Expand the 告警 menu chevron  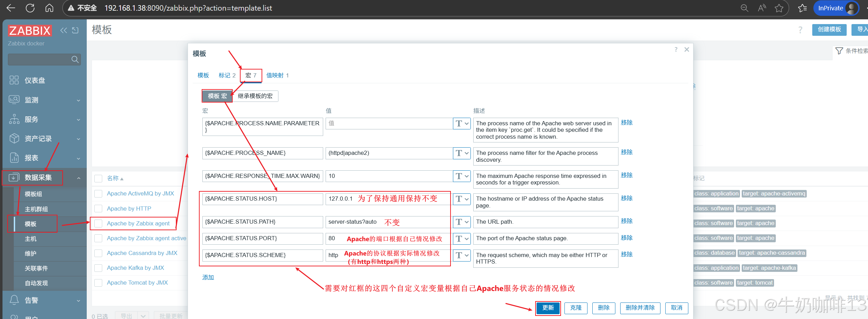coord(78,300)
